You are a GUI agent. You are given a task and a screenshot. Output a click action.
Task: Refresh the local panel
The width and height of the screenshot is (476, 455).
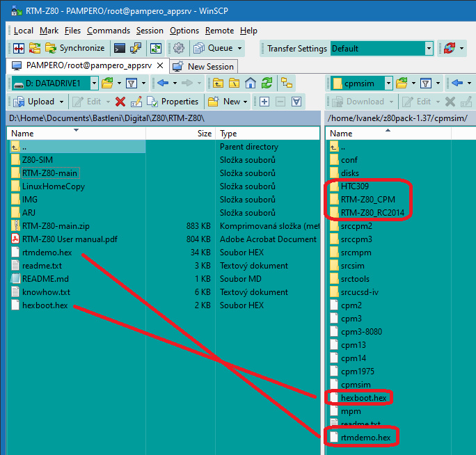coord(267,83)
